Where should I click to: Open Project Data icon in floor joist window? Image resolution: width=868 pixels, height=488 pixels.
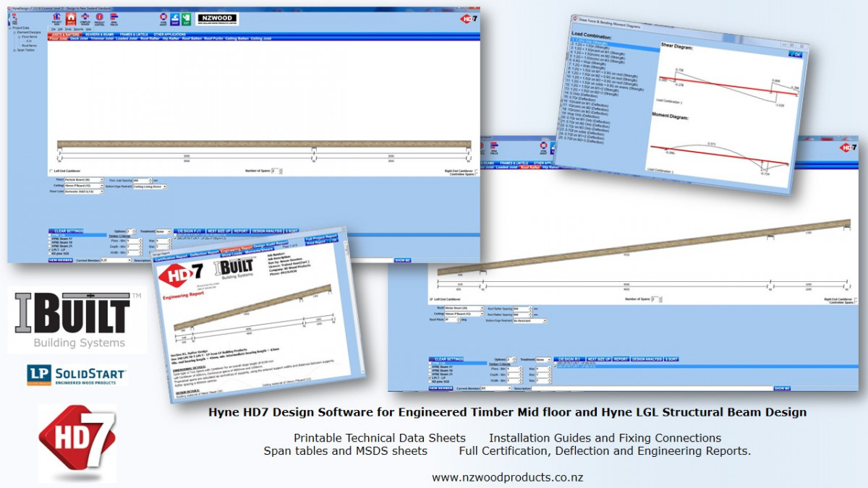pyautogui.click(x=57, y=17)
